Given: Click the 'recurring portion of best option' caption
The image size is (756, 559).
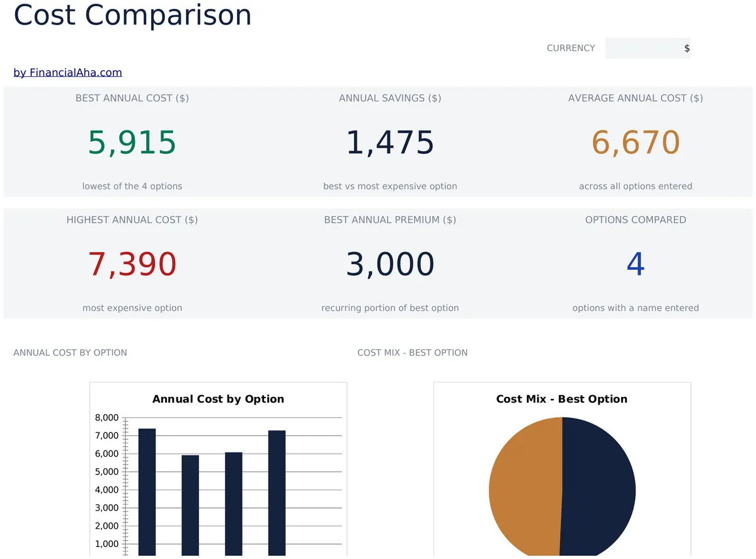Looking at the screenshot, I should click(x=390, y=308).
